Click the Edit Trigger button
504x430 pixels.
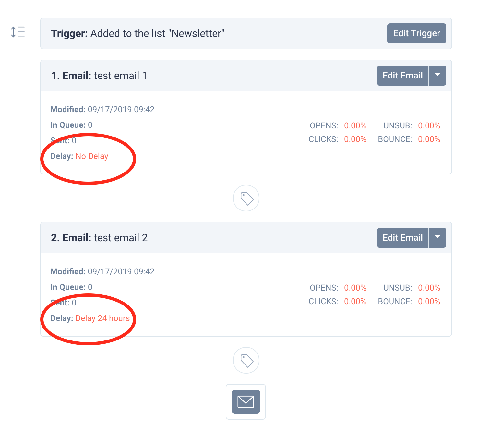[x=416, y=33]
